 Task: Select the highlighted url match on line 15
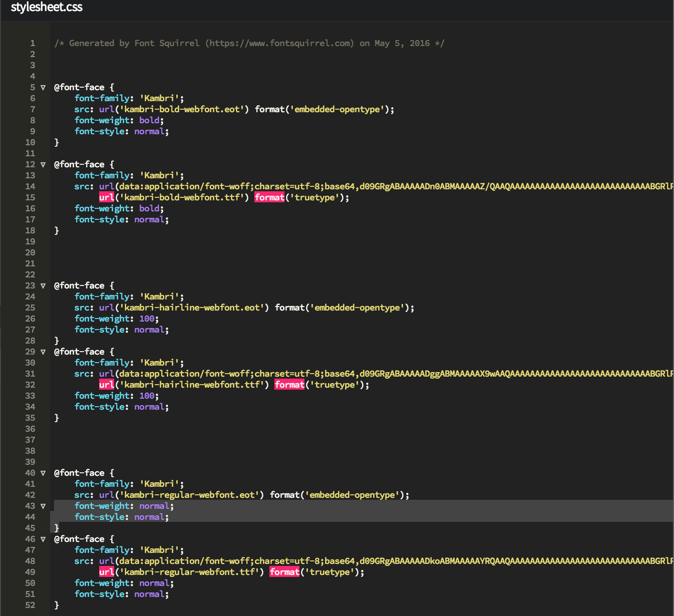pyautogui.click(x=106, y=197)
